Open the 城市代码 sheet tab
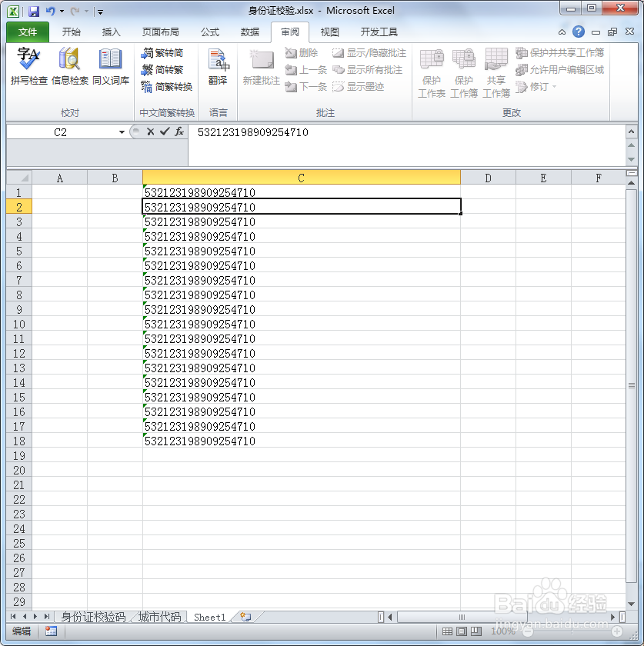Screen dimensions: 644x646 pyautogui.click(x=159, y=617)
